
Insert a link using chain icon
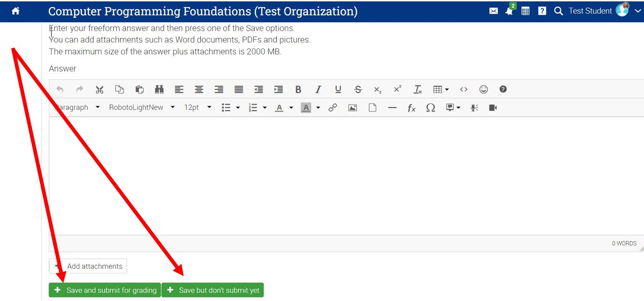pyautogui.click(x=333, y=107)
